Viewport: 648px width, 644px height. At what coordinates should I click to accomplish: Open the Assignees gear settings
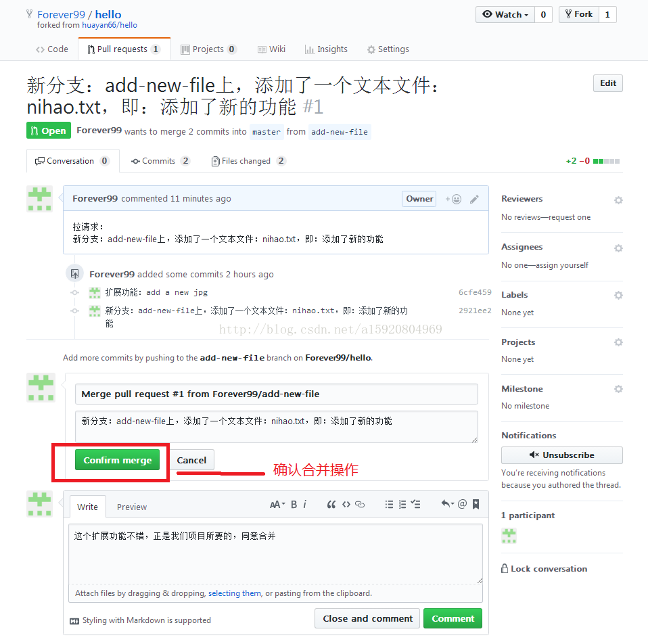coord(618,248)
